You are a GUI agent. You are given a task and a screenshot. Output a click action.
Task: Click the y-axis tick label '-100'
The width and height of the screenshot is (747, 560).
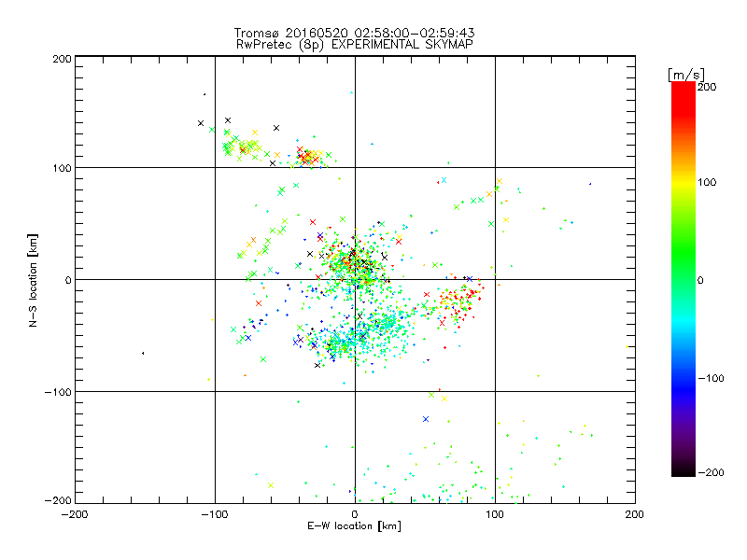(x=58, y=392)
